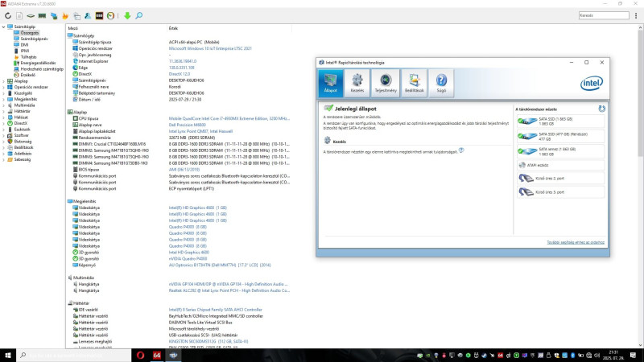Switch to Kezelés tab in Intel window

(357, 84)
